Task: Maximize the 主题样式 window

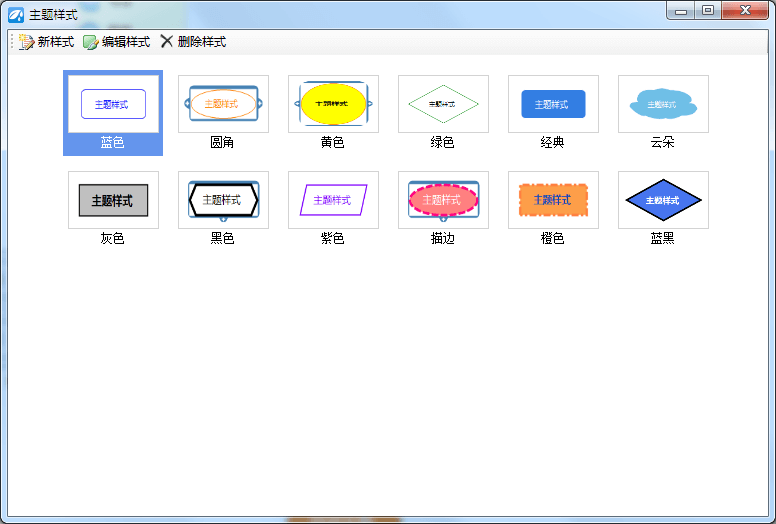Action: click(708, 10)
